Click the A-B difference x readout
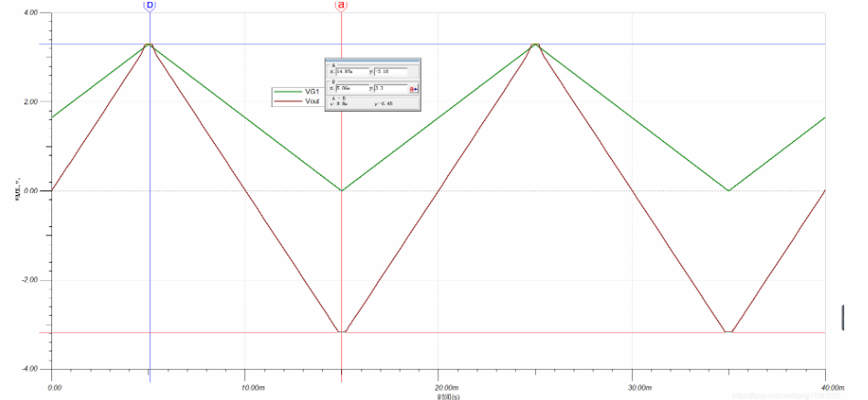The image size is (868, 400). (x=338, y=103)
